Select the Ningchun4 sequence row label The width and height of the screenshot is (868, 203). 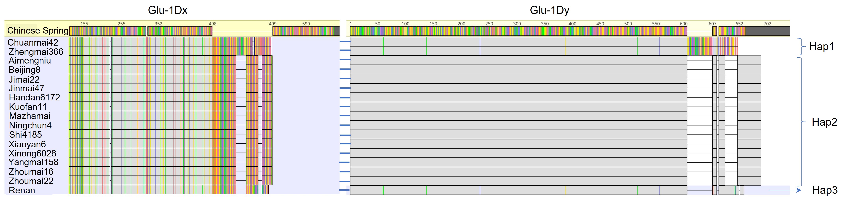30,125
